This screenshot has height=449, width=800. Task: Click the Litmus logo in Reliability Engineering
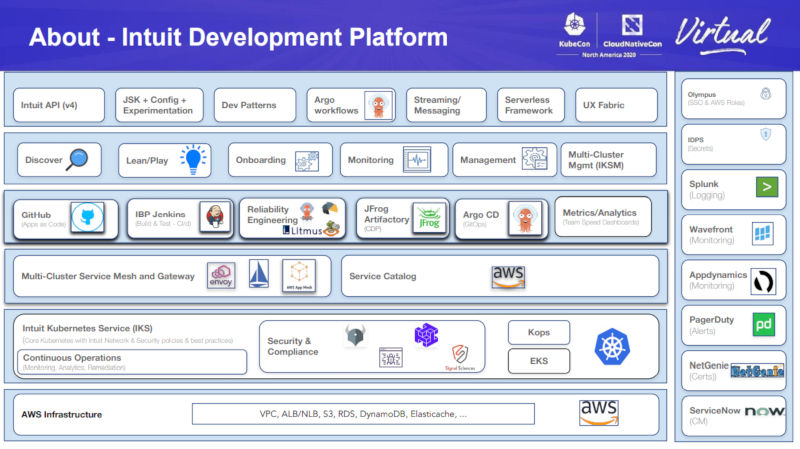(x=303, y=231)
